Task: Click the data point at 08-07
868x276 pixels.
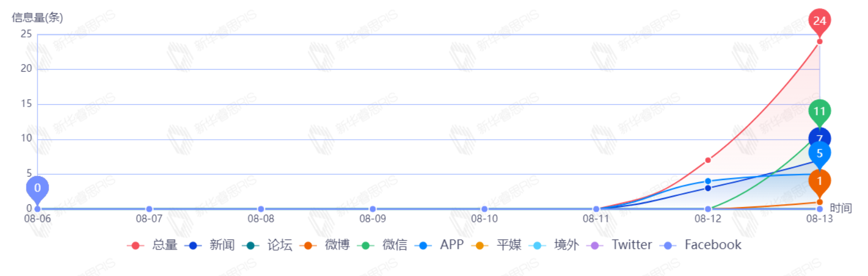Action: click(149, 209)
